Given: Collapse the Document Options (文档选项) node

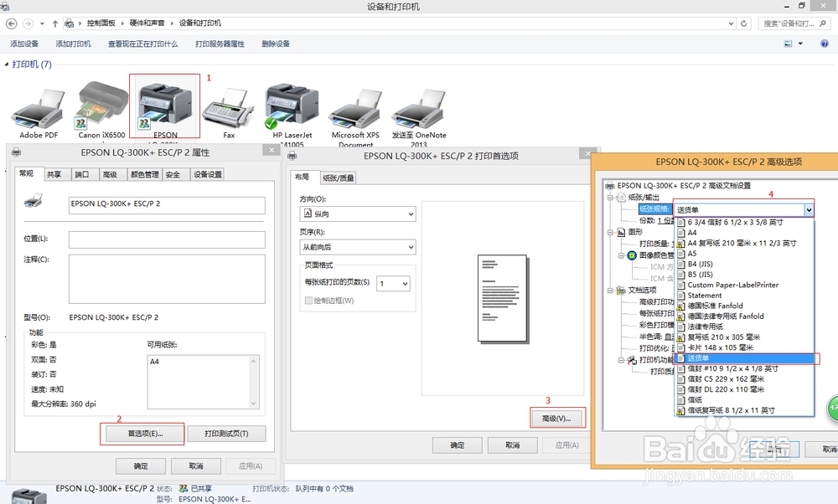Looking at the screenshot, I should (610, 291).
